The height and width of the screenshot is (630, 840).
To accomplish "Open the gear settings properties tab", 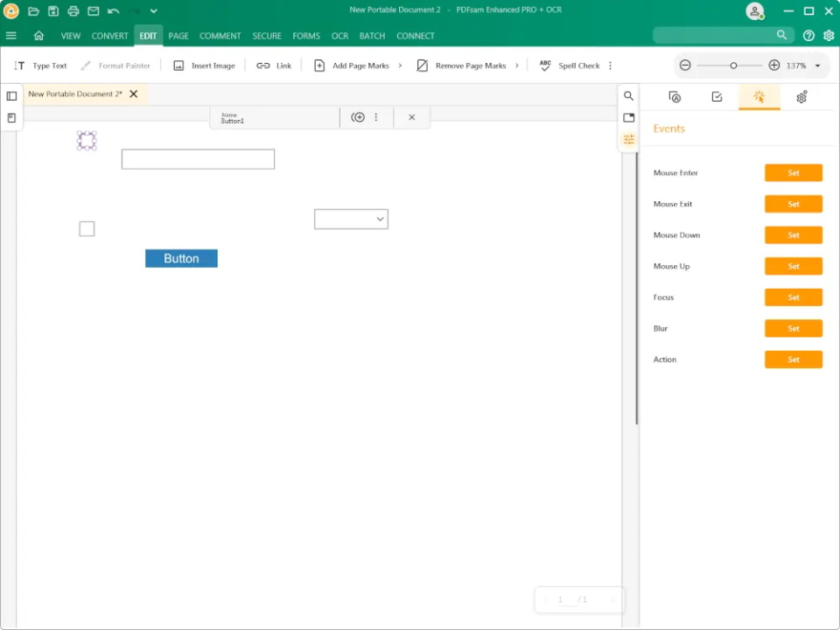I will pos(801,97).
